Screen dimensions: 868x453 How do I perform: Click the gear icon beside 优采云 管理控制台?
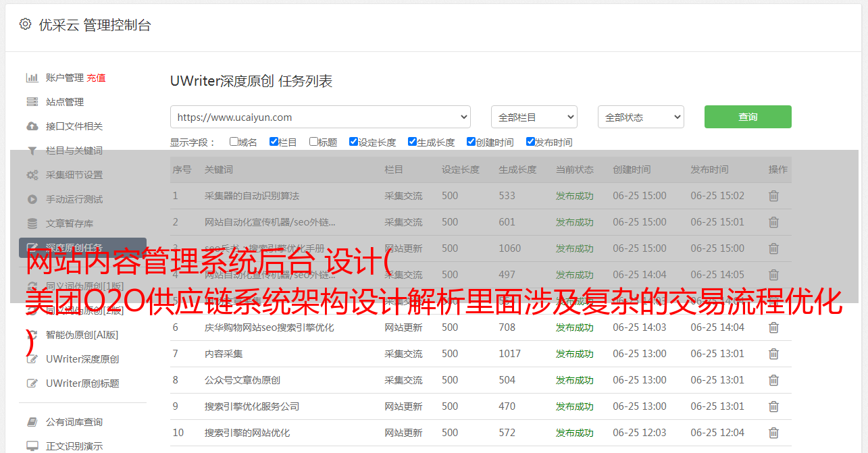pyautogui.click(x=25, y=24)
